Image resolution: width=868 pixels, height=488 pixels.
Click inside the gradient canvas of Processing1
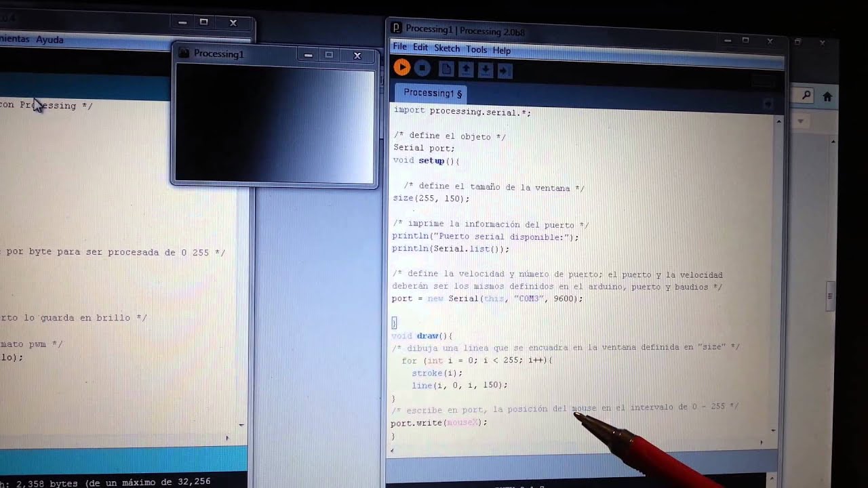click(x=275, y=125)
